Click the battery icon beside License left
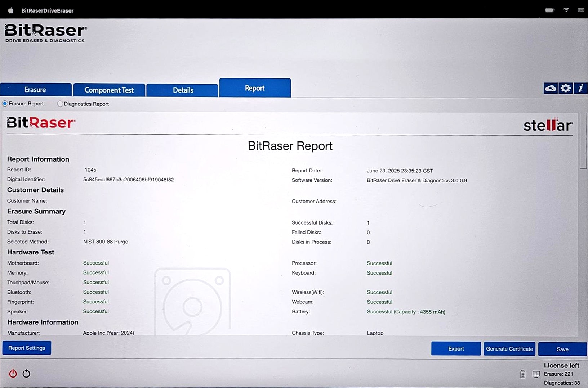588x388 pixels. tap(522, 374)
